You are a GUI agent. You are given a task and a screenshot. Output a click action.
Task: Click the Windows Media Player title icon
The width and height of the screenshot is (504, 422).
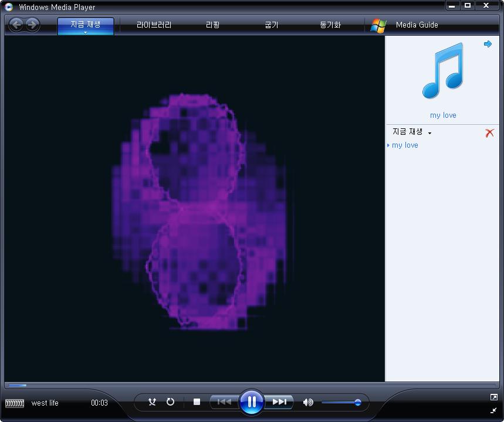click(x=9, y=7)
